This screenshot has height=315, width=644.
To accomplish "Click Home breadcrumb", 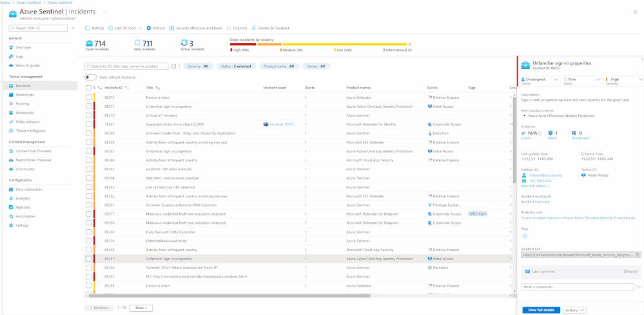I will point(5,3).
